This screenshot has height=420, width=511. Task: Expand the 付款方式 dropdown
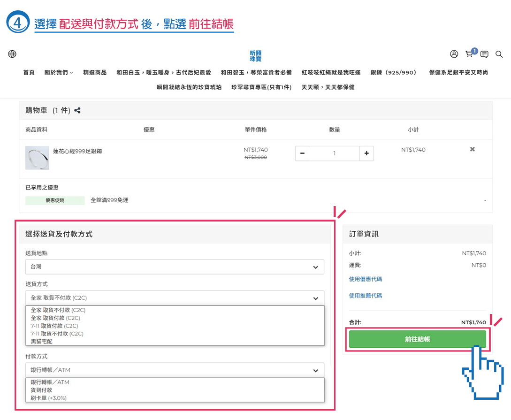[x=175, y=370]
